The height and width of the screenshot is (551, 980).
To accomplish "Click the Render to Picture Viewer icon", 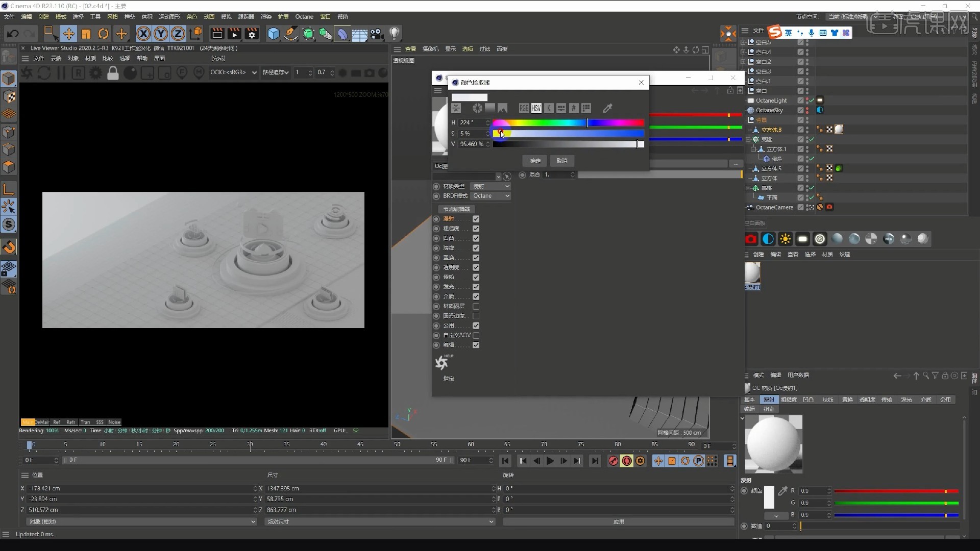I will click(234, 33).
